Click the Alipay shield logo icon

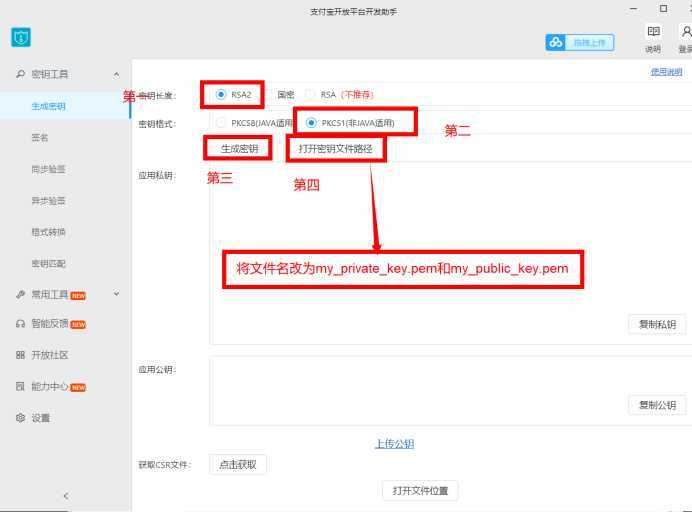21,37
